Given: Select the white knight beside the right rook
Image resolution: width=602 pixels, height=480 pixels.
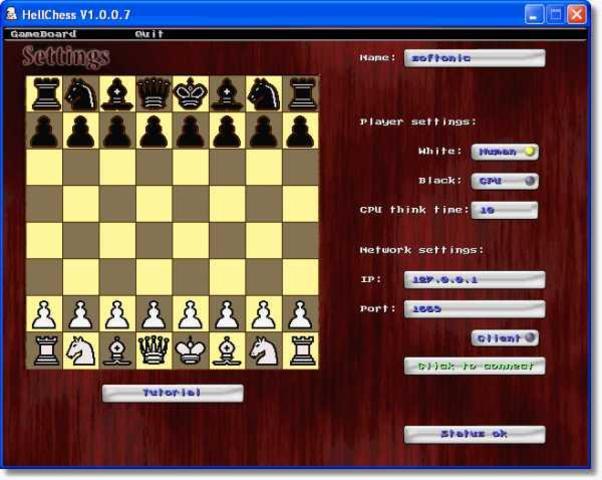Looking at the screenshot, I should (264, 350).
